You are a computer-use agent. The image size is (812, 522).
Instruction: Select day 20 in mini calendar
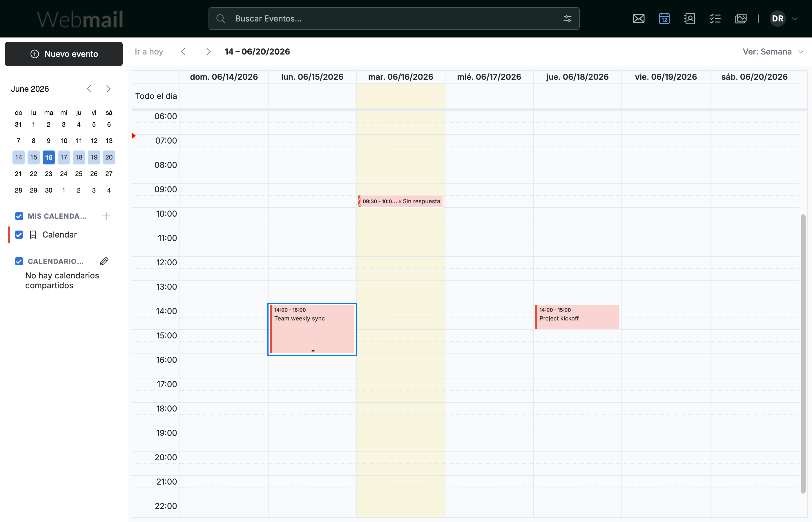109,158
